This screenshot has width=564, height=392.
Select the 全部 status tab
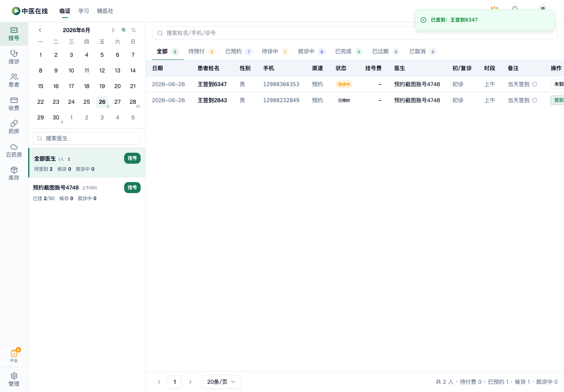click(167, 51)
